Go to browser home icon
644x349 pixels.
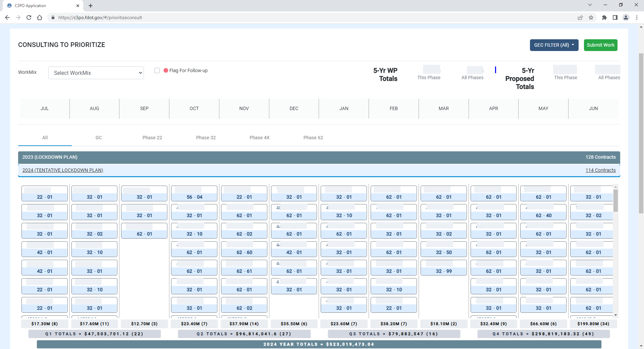[x=40, y=17]
